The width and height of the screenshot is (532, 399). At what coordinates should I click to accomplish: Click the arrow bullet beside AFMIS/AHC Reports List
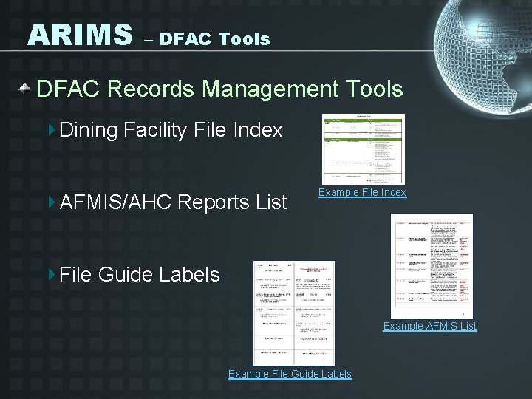pos(52,202)
